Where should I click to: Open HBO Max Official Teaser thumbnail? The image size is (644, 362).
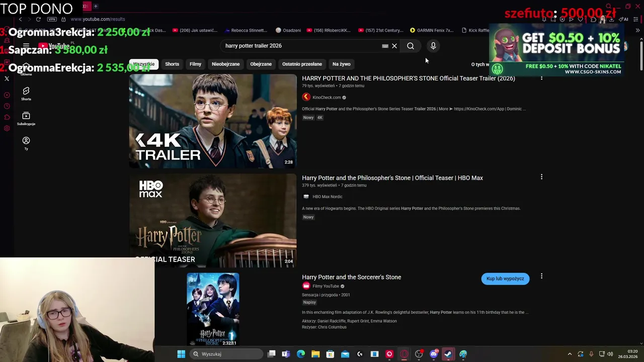(213, 220)
